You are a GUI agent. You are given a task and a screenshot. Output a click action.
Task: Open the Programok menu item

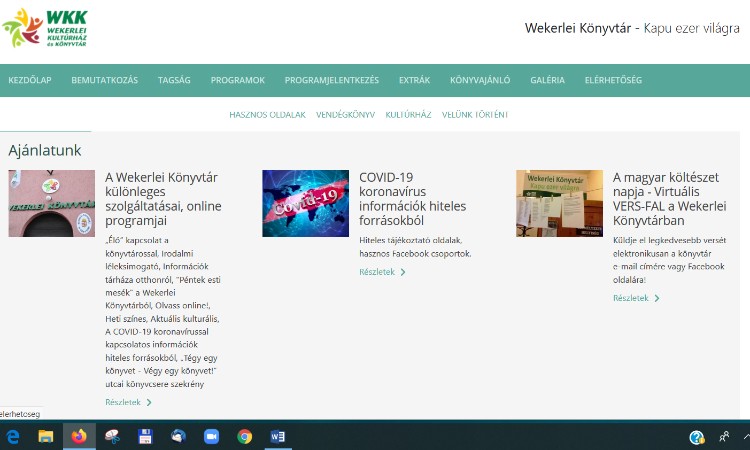(237, 80)
